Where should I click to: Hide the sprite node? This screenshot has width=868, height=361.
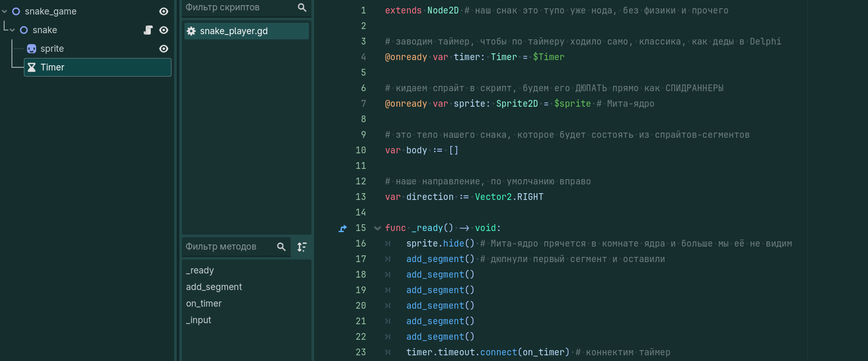[164, 49]
